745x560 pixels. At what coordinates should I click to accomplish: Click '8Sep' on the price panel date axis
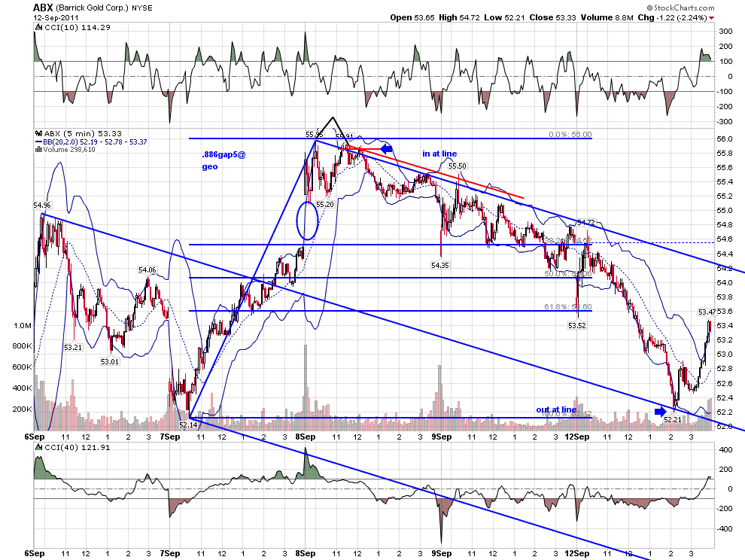[305, 437]
